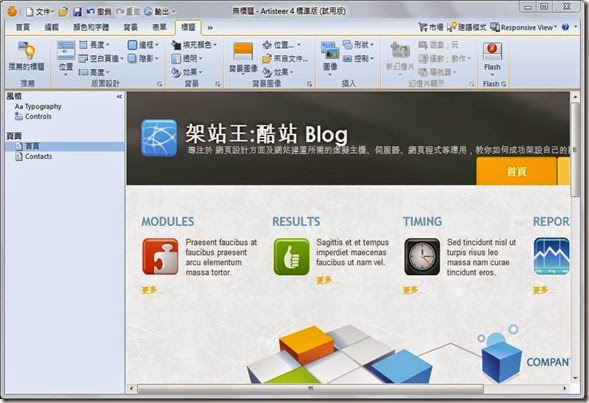The height and width of the screenshot is (403, 589).
Task: Open the 文件 file menu
Action: click(x=40, y=12)
